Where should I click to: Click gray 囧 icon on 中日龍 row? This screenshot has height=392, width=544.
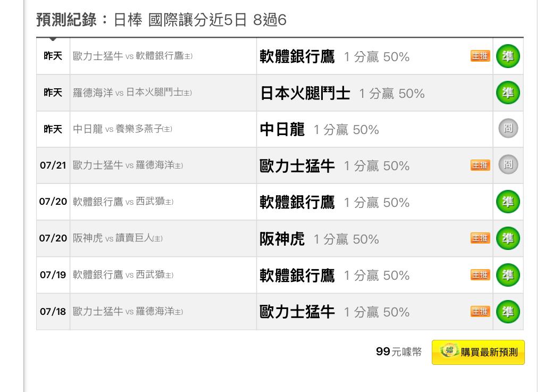[x=508, y=128]
